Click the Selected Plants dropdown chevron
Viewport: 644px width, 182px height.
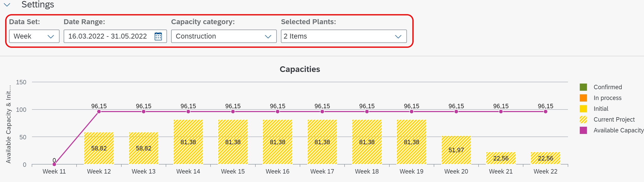397,36
